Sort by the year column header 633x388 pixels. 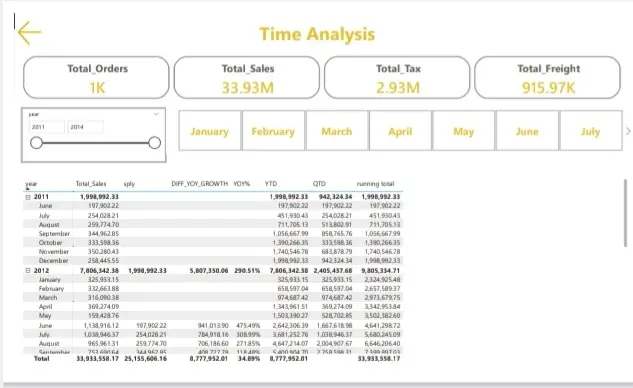31,184
